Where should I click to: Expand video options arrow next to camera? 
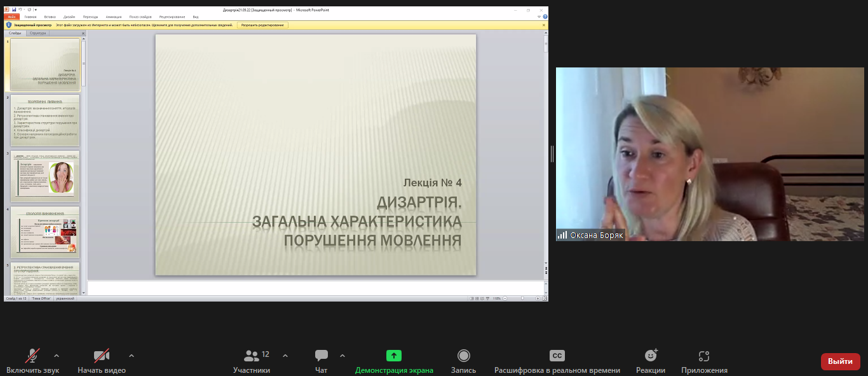click(132, 356)
